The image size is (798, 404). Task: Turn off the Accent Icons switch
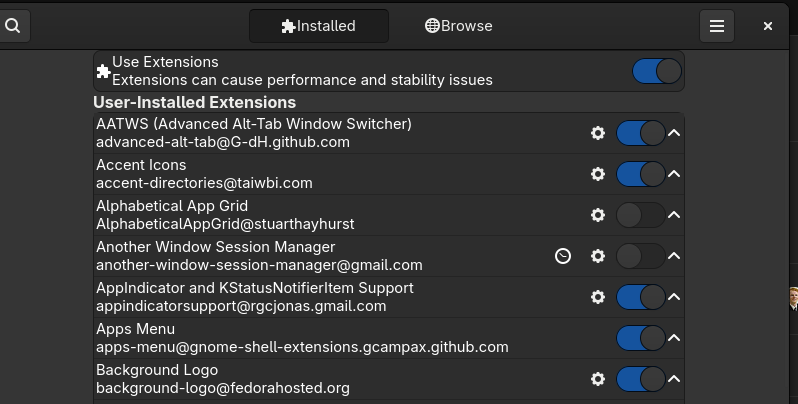[x=641, y=174]
